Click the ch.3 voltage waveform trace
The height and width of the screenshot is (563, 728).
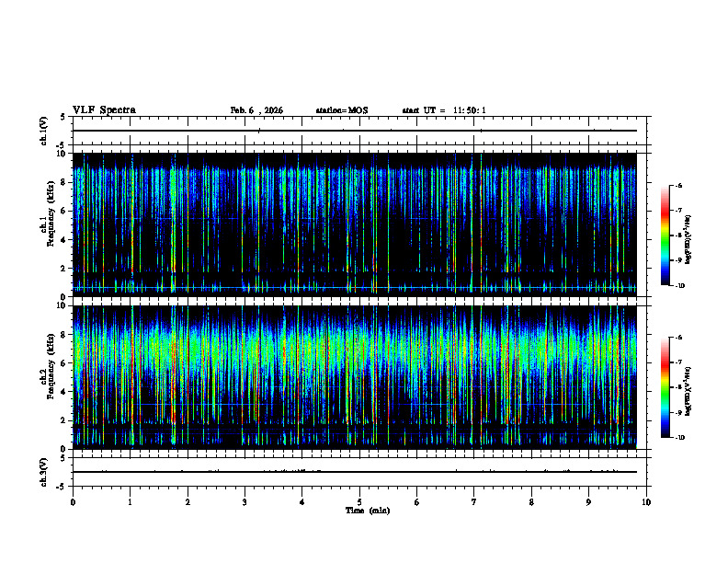[x=355, y=472]
